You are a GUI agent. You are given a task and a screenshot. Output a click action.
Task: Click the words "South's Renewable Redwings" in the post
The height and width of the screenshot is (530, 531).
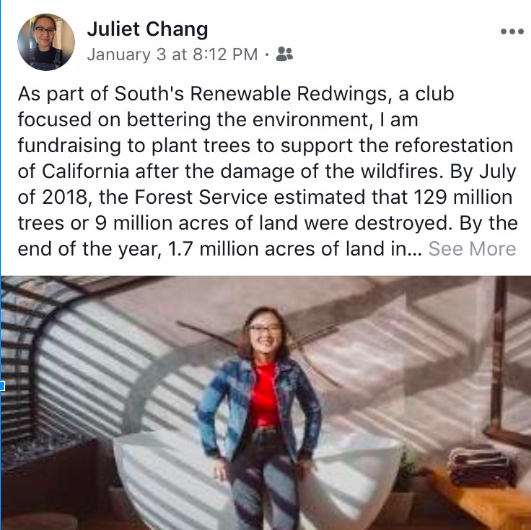pyautogui.click(x=250, y=94)
